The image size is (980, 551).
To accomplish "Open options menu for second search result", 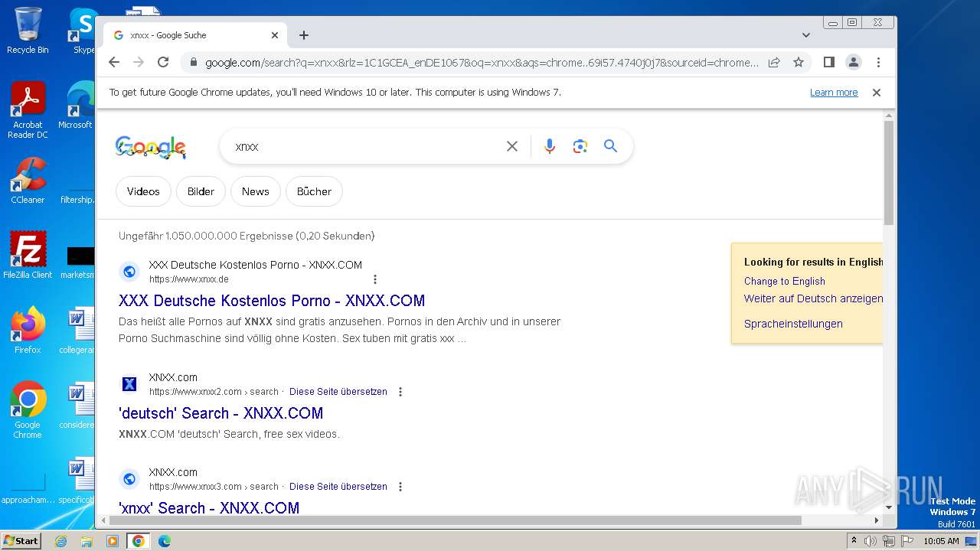I will click(400, 392).
